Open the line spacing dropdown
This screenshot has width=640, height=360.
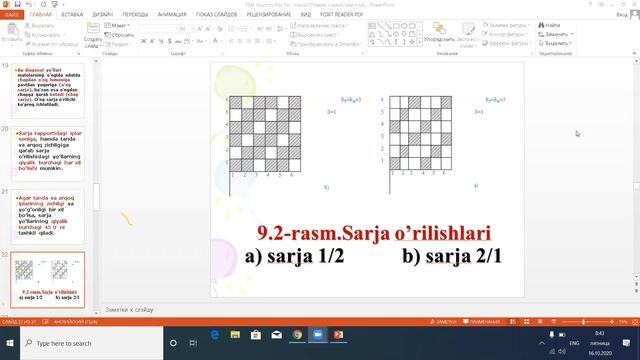[281, 29]
